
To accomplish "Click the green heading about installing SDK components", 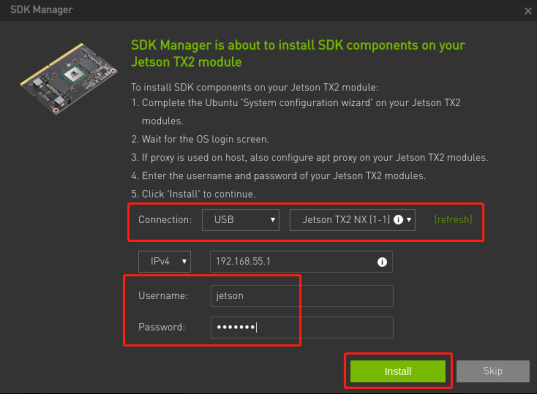I will 298,53.
